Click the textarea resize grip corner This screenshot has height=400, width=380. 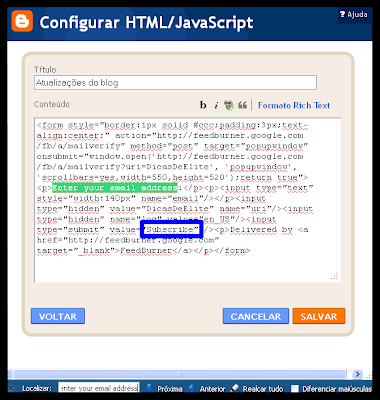pos(335,276)
